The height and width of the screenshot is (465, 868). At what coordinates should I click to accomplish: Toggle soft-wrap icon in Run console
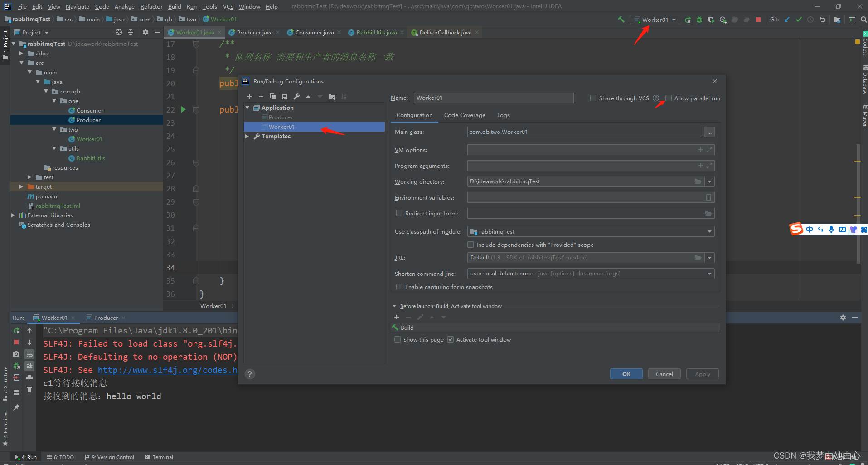[29, 354]
